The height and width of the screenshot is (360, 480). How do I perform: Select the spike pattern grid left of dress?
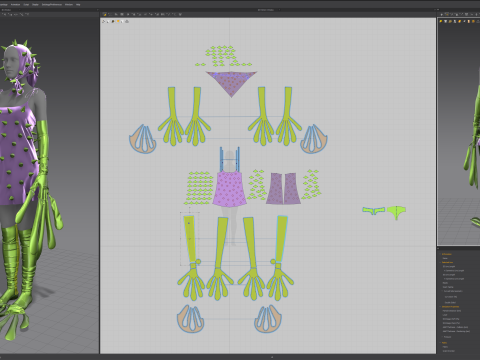click(x=199, y=188)
